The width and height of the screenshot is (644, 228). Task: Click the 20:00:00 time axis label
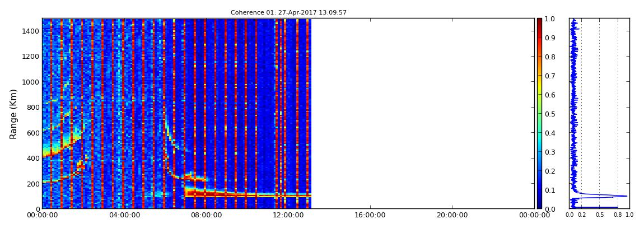click(452, 215)
